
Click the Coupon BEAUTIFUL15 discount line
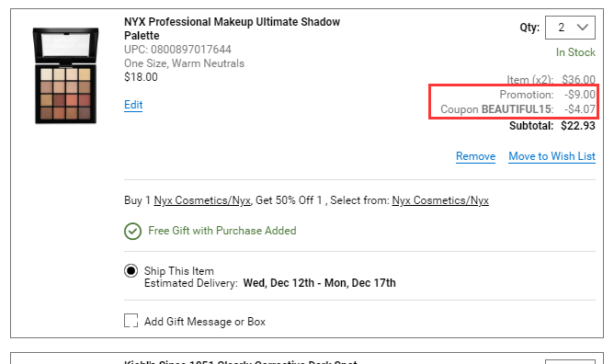[x=517, y=109]
